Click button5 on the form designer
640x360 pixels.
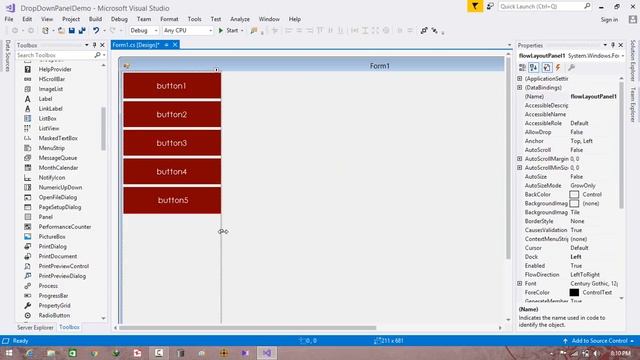[x=172, y=200]
